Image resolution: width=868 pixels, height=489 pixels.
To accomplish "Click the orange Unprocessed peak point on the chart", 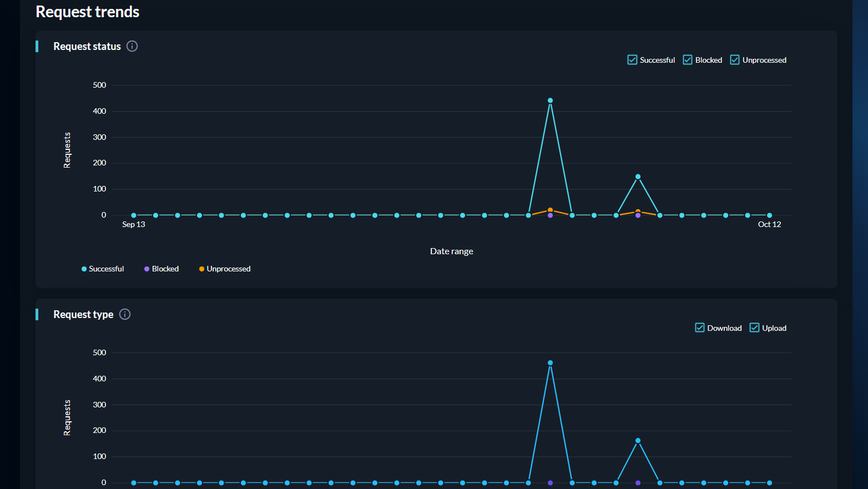I will click(550, 209).
